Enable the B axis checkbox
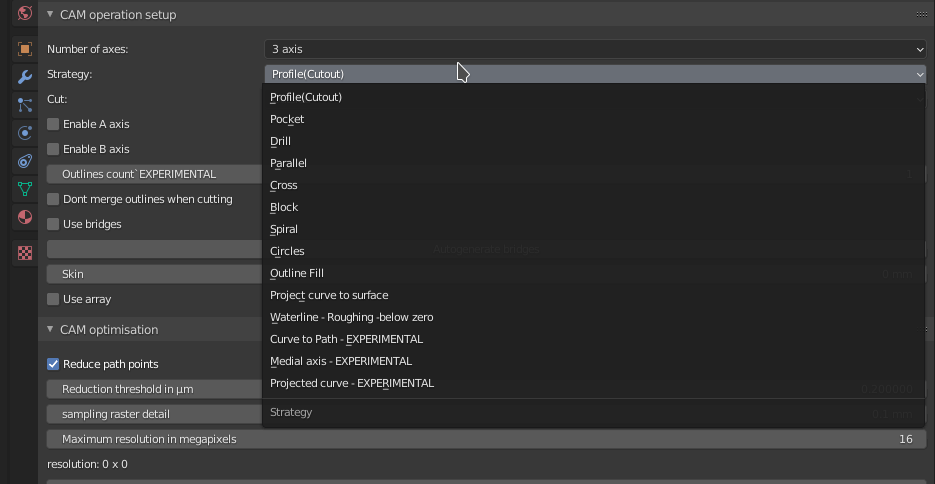The height and width of the screenshot is (484, 935). point(54,149)
